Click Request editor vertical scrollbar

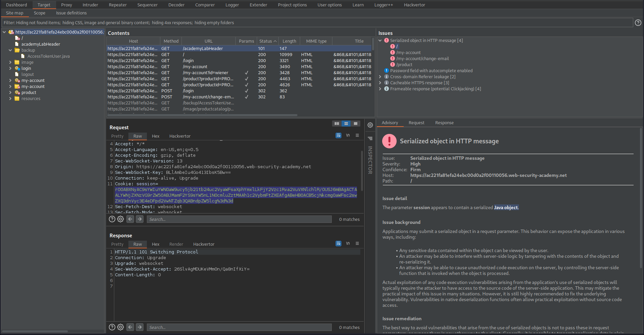[x=362, y=171]
